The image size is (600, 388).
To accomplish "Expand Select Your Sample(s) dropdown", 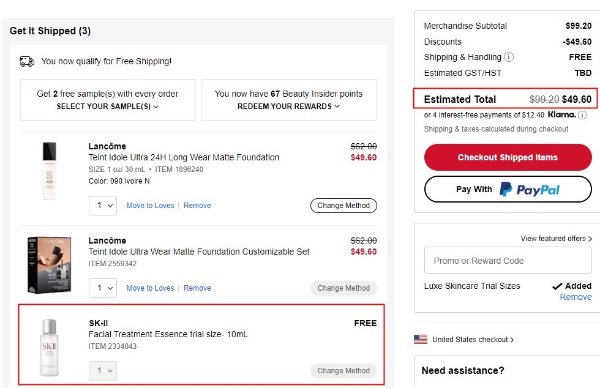I will (x=108, y=106).
